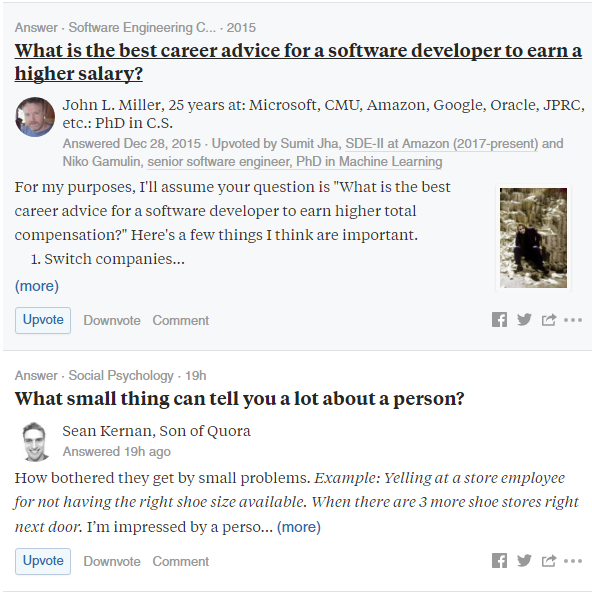Open the Software Engineering topic link
The height and width of the screenshot is (592, 592).
tap(142, 28)
